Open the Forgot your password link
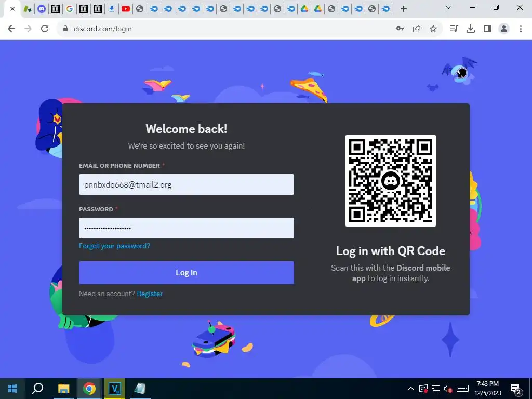Image resolution: width=532 pixels, height=399 pixels. (x=114, y=246)
